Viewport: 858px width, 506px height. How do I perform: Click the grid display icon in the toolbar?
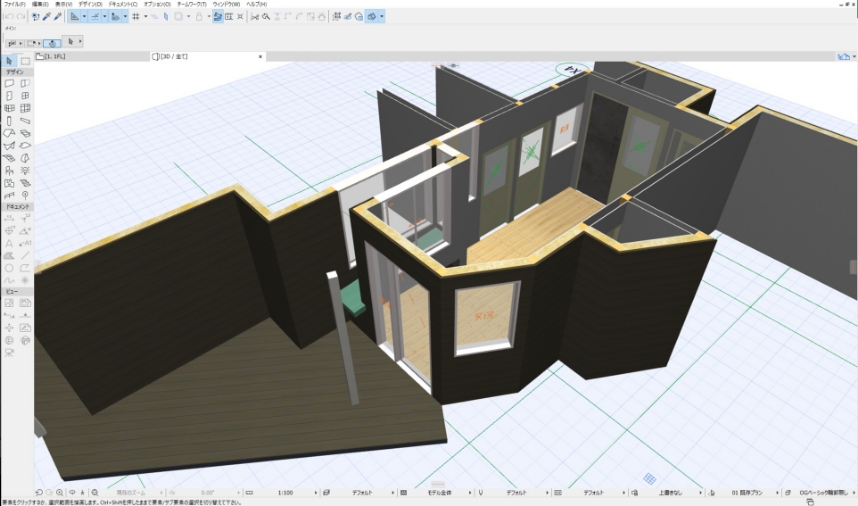pyautogui.click(x=135, y=17)
